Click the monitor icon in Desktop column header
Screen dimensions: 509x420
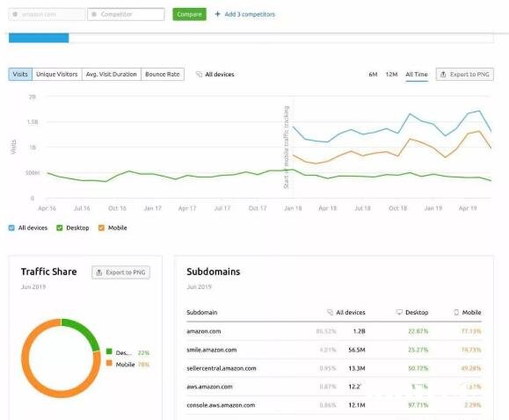pos(399,312)
